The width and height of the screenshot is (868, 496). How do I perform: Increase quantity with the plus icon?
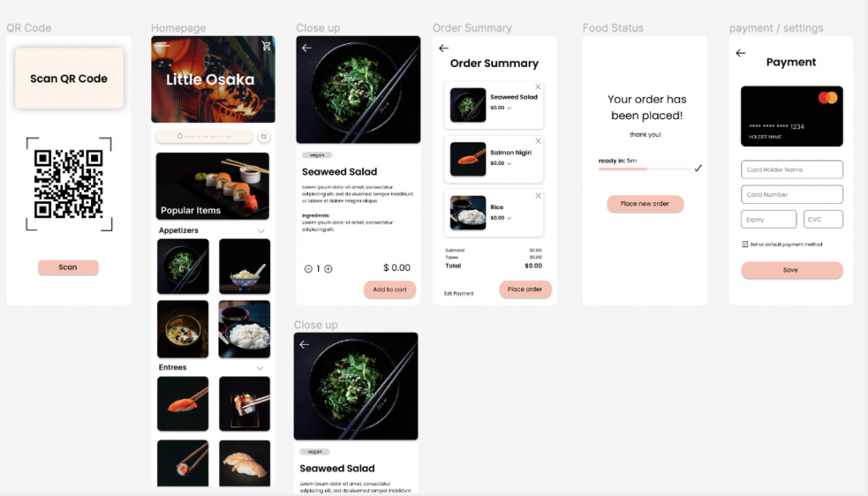(328, 268)
